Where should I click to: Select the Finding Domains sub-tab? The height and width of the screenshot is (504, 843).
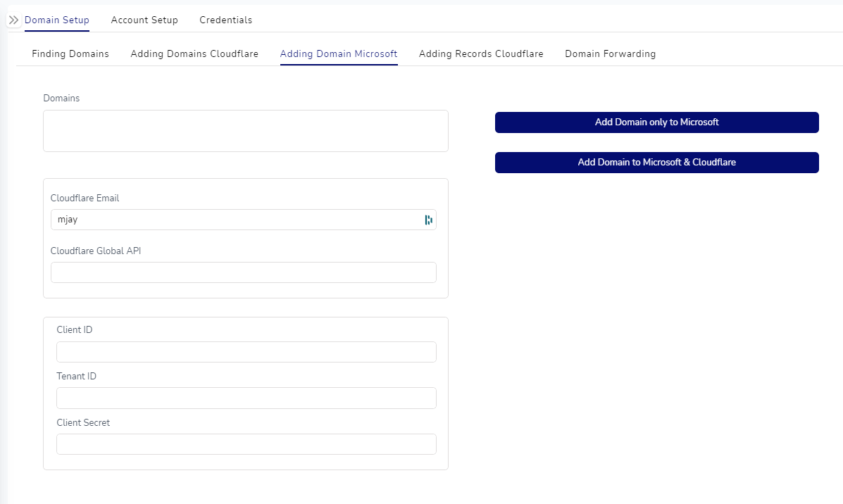[x=70, y=53]
